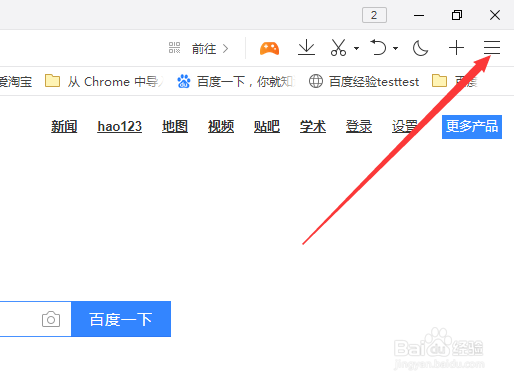Expand the dropdown arrow beside undo icon
The image size is (514, 383).
coord(395,49)
